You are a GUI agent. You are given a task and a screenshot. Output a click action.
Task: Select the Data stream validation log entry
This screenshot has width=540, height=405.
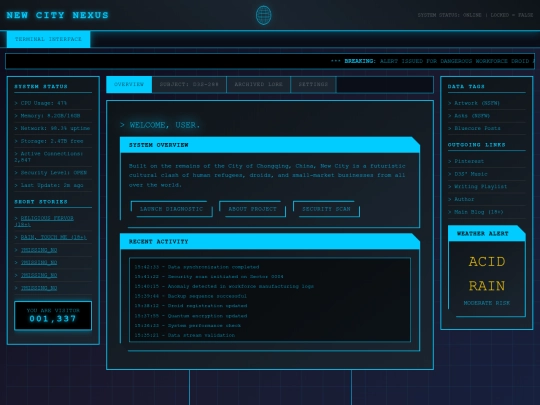(x=185, y=335)
